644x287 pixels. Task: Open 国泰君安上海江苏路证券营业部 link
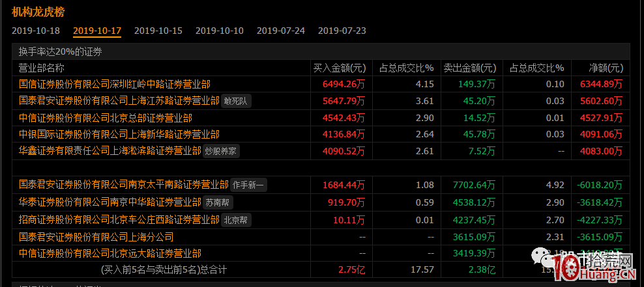(x=119, y=101)
